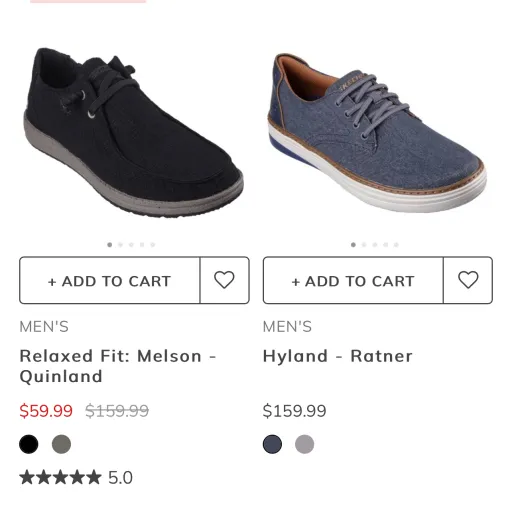The image size is (512, 512).
Task: Show fourth image dot for Hyland Ratner
Action: (385, 245)
